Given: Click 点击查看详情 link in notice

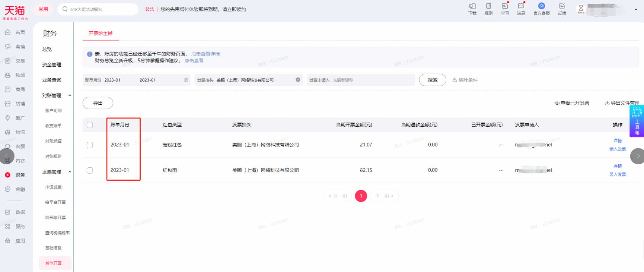Looking at the screenshot, I should (x=206, y=54).
